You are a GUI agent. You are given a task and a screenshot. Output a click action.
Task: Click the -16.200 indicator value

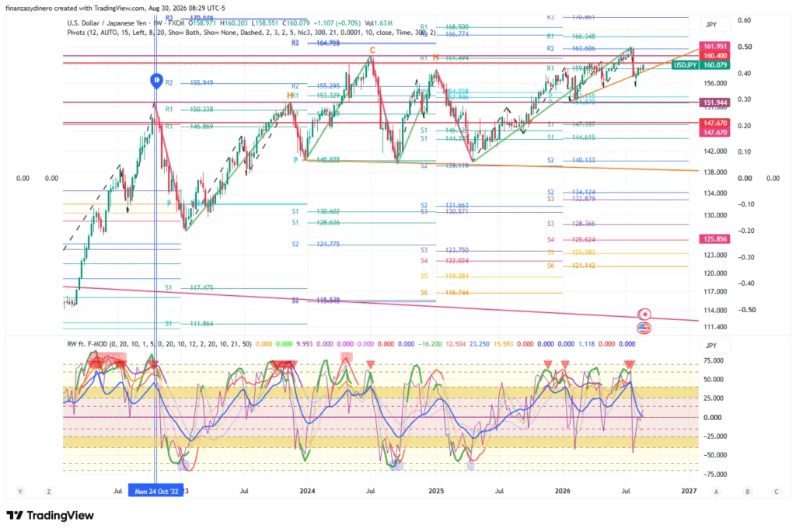point(429,344)
